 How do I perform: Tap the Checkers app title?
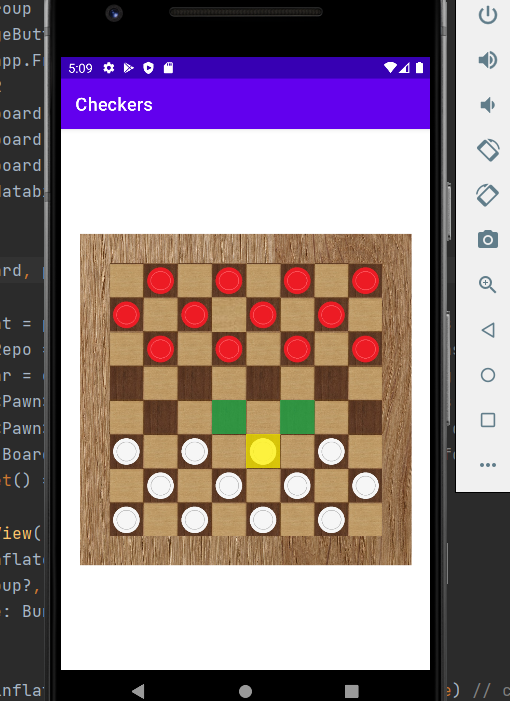[x=114, y=105]
